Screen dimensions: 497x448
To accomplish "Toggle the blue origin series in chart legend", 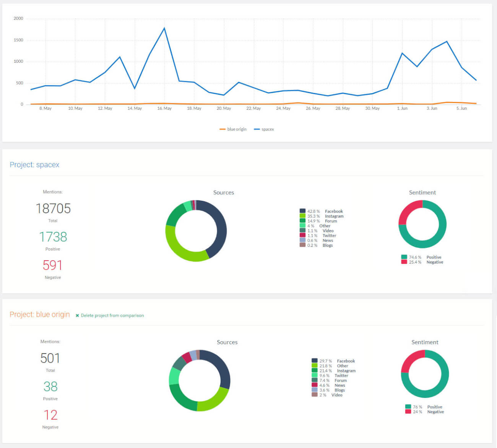I will point(233,129).
